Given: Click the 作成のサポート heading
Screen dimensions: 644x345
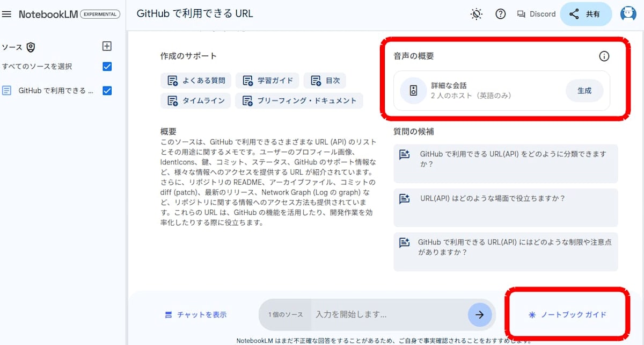Looking at the screenshot, I should point(188,56).
